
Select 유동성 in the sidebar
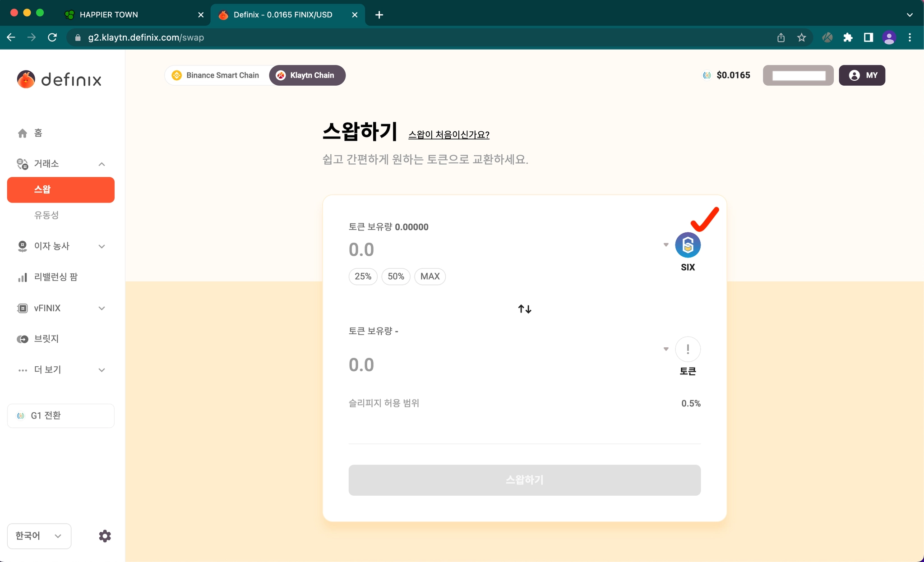coord(46,215)
